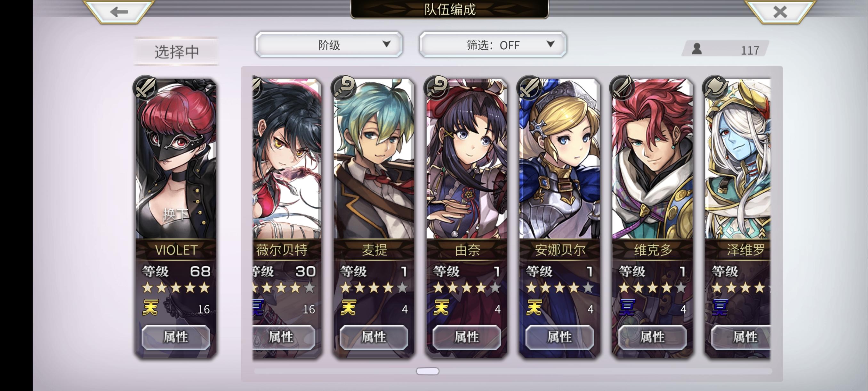
Task: Click the sword weapon icon on VIOLET's card
Action: click(x=146, y=87)
